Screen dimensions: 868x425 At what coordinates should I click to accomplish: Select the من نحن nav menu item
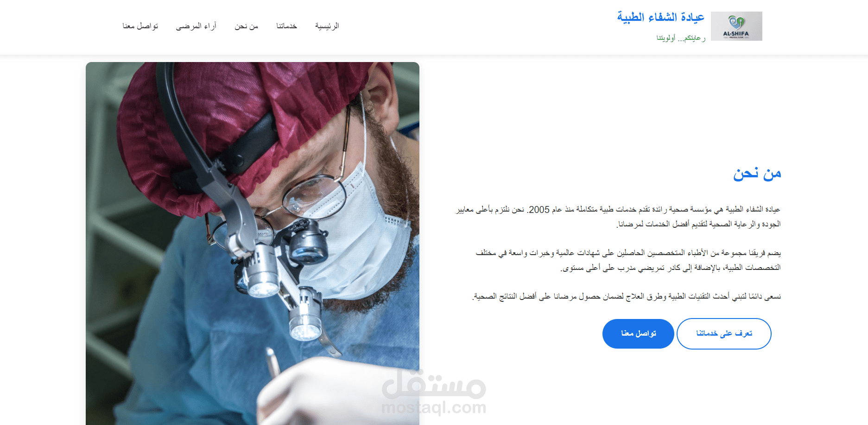pyautogui.click(x=246, y=26)
